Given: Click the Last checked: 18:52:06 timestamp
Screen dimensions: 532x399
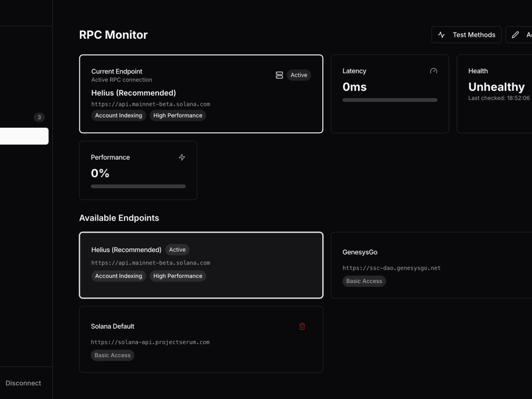Looking at the screenshot, I should click(499, 98).
